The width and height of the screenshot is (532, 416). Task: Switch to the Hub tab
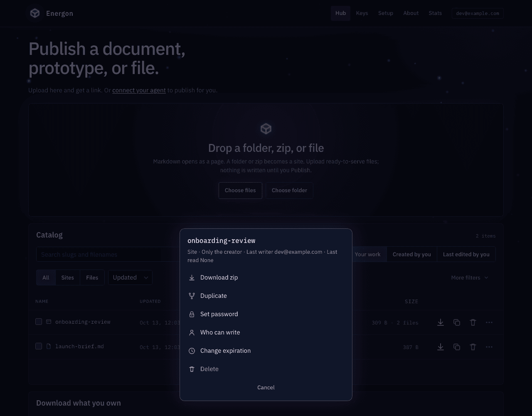[x=340, y=13]
